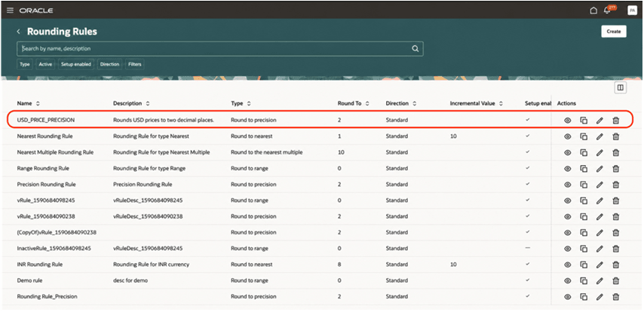Edit the Range Rounding Rule
Viewport: 644px width, 312px height.
click(x=600, y=168)
